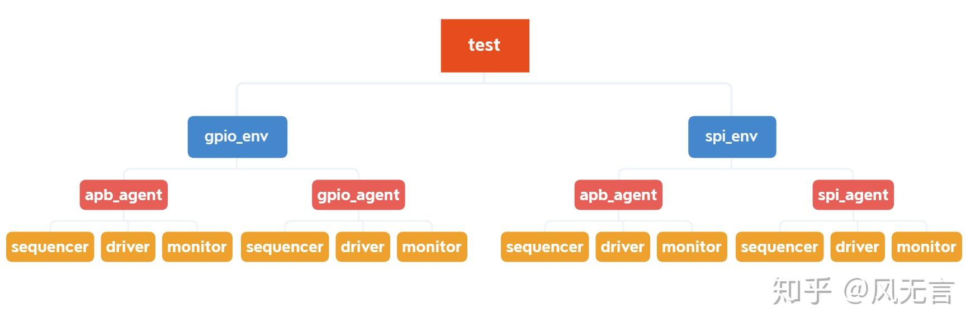The height and width of the screenshot is (331, 980).
Task: Click the monitor under spi_agent
Action: [x=926, y=247]
